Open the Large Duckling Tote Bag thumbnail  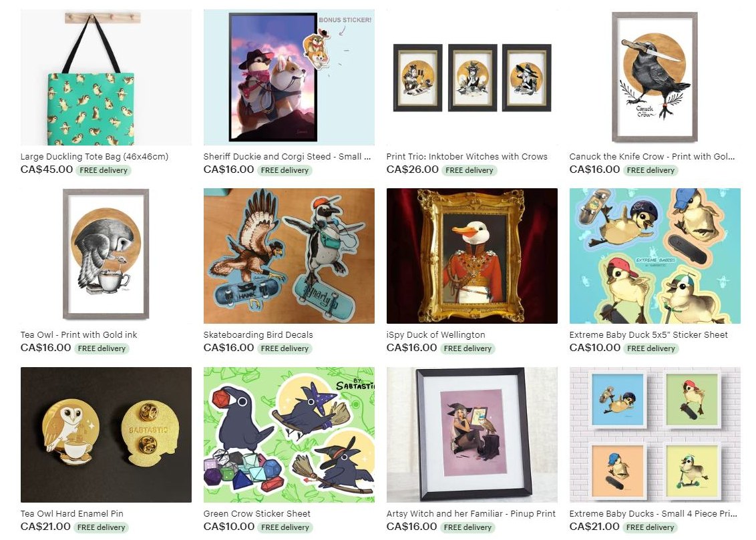click(106, 77)
